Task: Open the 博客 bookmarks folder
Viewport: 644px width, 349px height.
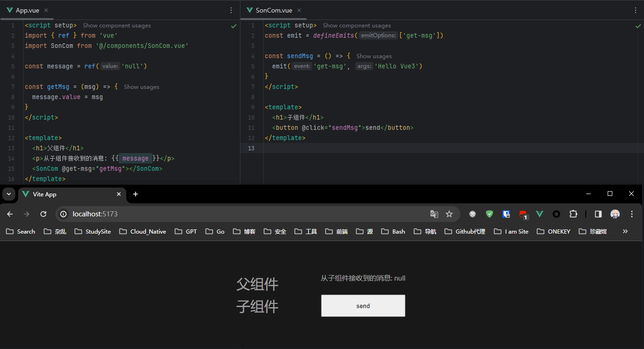Action: (x=244, y=231)
